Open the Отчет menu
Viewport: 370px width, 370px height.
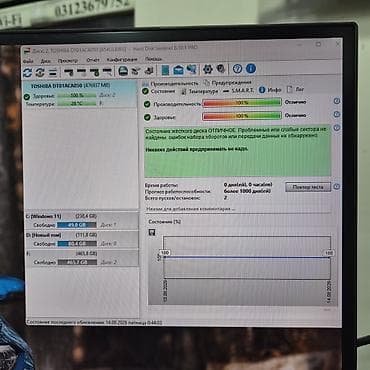[93, 60]
